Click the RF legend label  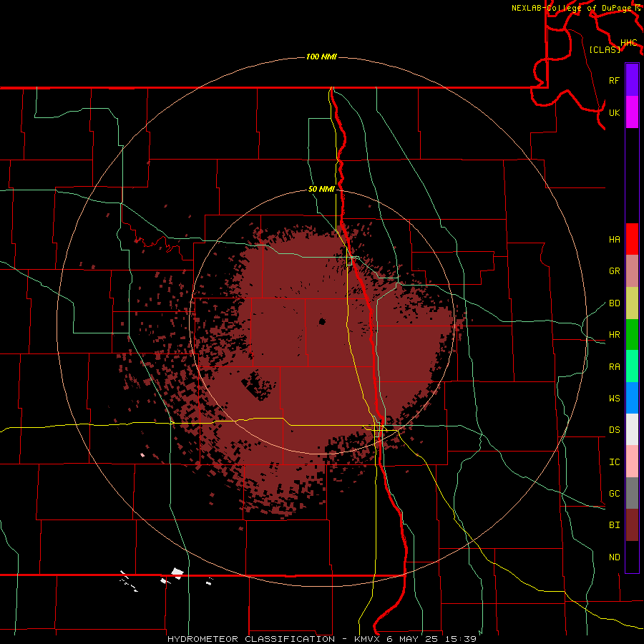click(614, 80)
